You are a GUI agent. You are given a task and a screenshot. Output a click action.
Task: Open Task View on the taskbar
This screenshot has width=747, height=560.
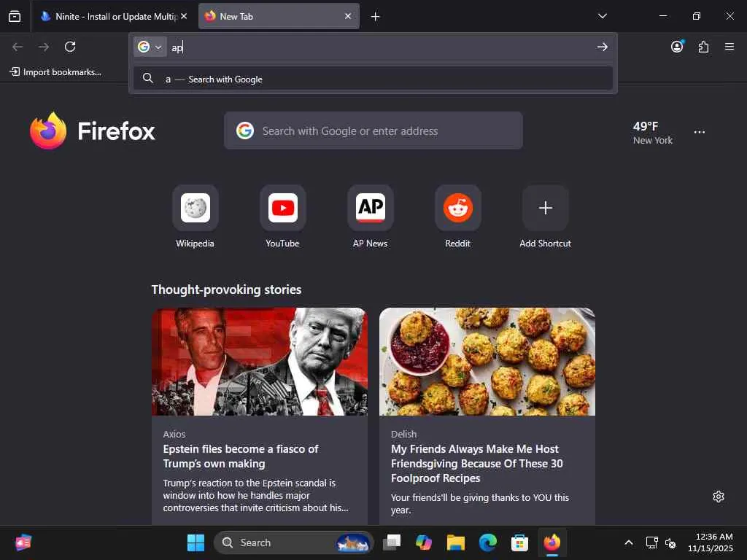(392, 542)
